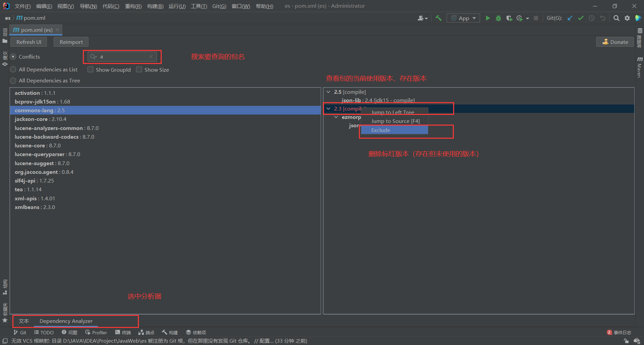Select jackson-core : 2.10.4 entry
The image size is (644, 345).
pyautogui.click(x=165, y=119)
